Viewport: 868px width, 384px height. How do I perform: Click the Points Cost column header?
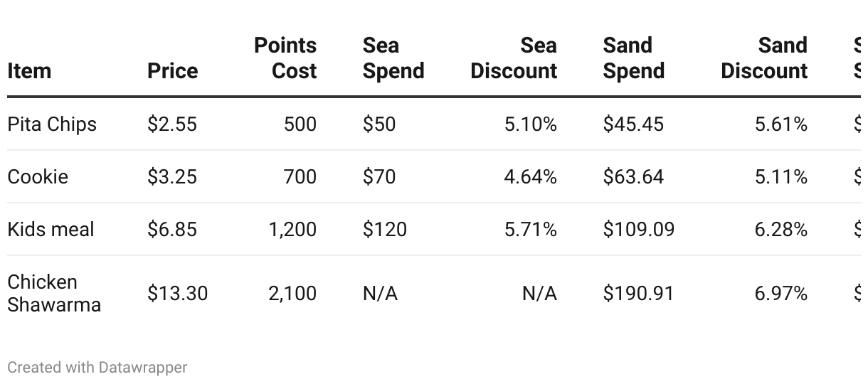[285, 58]
